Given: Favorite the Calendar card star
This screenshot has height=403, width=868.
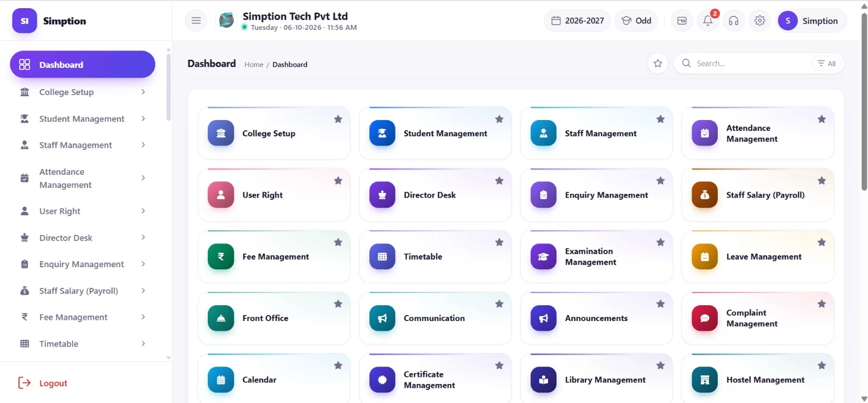Looking at the screenshot, I should pos(338,366).
